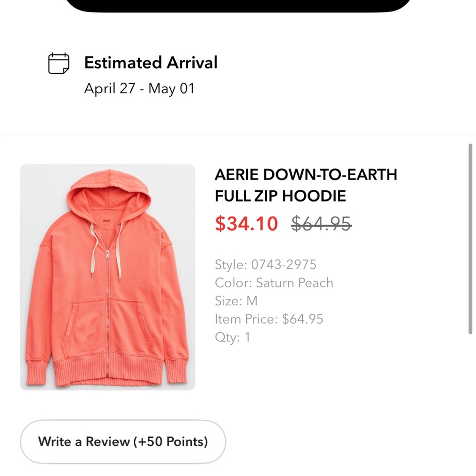Click the Size: M detail line
This screenshot has width=476, height=476.
236,301
